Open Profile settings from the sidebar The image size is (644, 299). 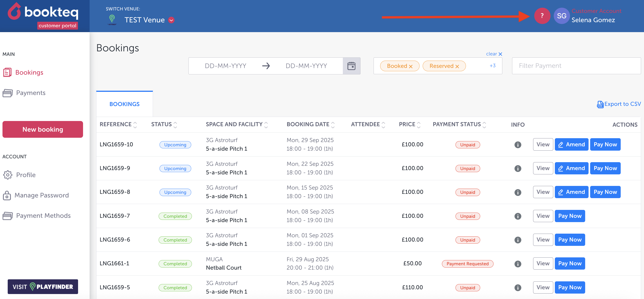tap(26, 175)
